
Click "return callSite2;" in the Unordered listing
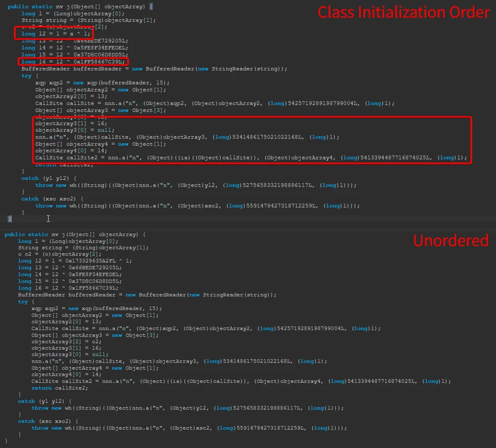coord(60,388)
